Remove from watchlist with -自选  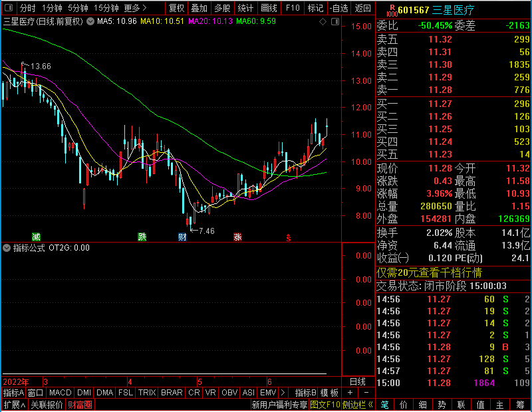[339, 8]
